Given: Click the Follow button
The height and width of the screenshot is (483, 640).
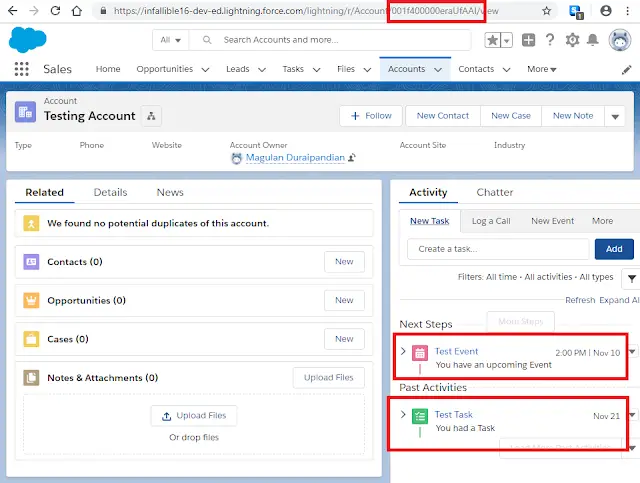Looking at the screenshot, I should (371, 116).
